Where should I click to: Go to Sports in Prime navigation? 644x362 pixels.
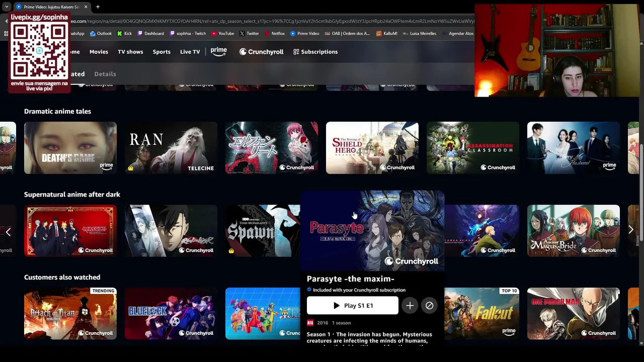pyautogui.click(x=162, y=52)
